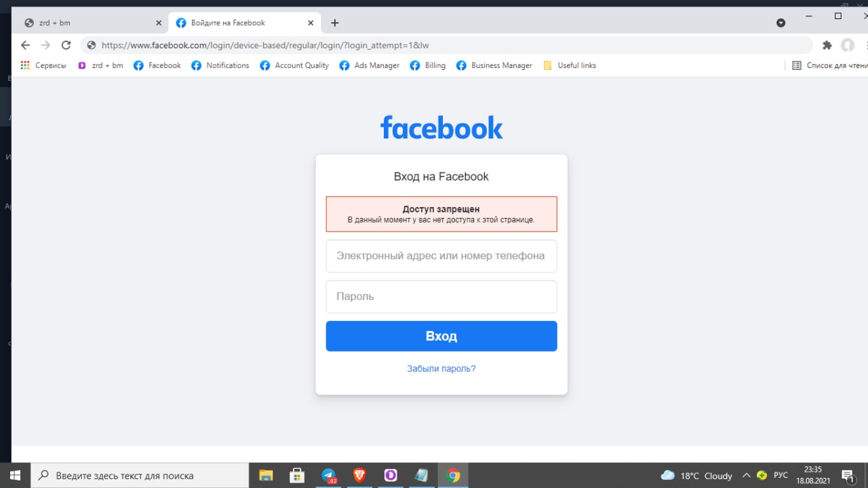
Task: Expand the tab search dropdown arrow
Action: [x=781, y=23]
